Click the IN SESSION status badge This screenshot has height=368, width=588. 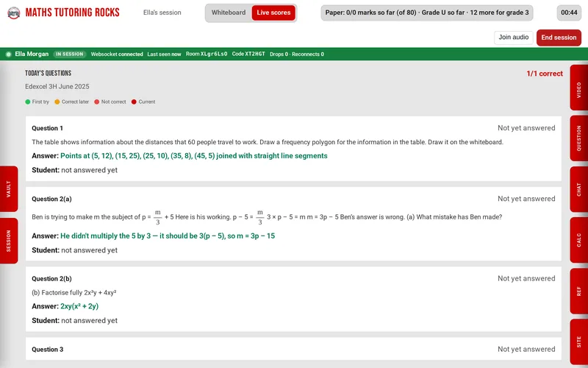click(x=69, y=54)
